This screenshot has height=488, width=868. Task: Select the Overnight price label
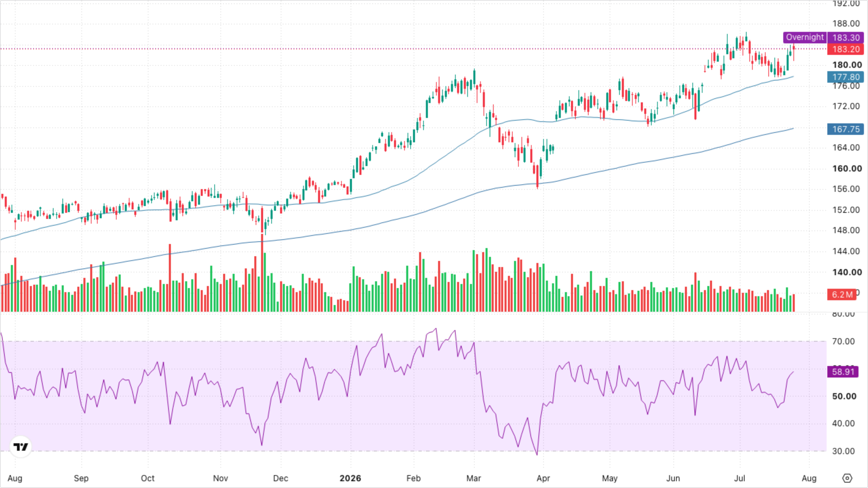[x=805, y=37]
